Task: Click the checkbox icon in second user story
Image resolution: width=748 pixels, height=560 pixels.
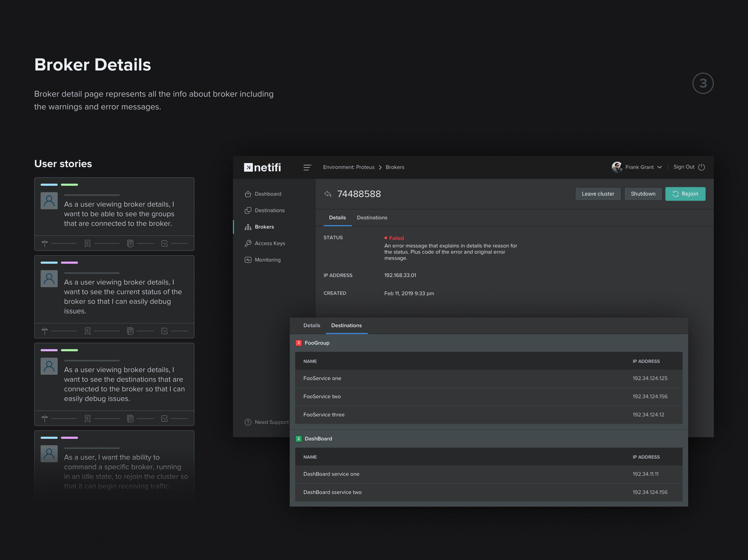Action: [165, 331]
